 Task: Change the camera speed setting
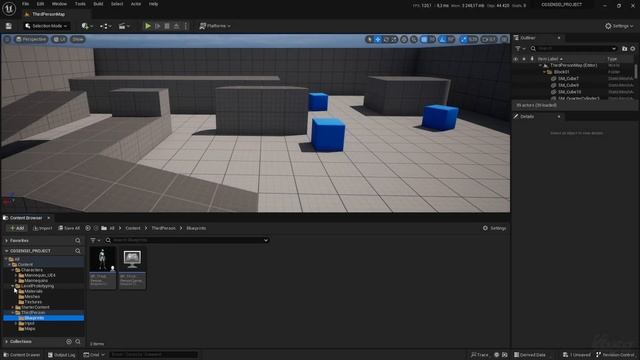tap(489, 39)
